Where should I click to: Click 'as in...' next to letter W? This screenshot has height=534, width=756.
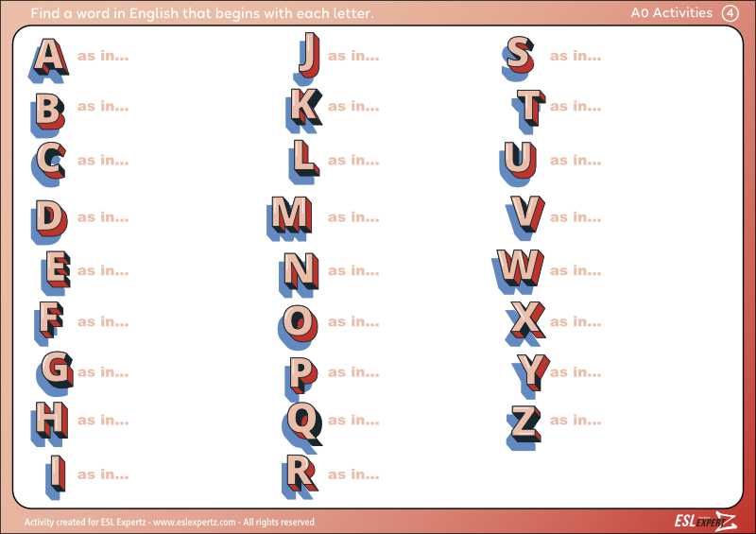click(576, 270)
